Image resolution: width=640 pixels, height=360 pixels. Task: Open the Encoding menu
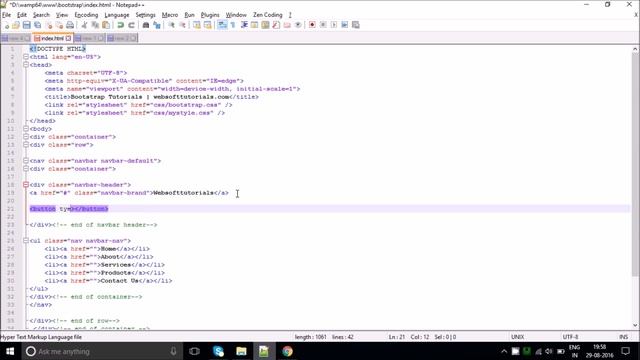pos(86,15)
